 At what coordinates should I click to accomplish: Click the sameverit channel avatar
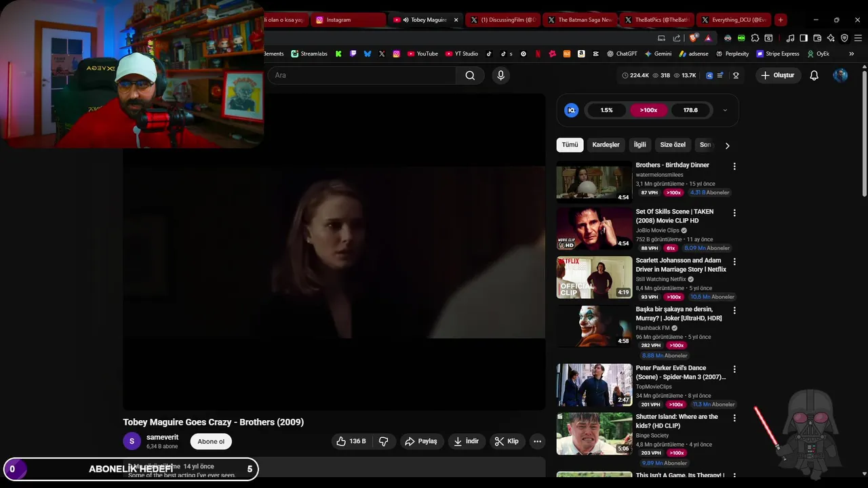[x=132, y=441]
